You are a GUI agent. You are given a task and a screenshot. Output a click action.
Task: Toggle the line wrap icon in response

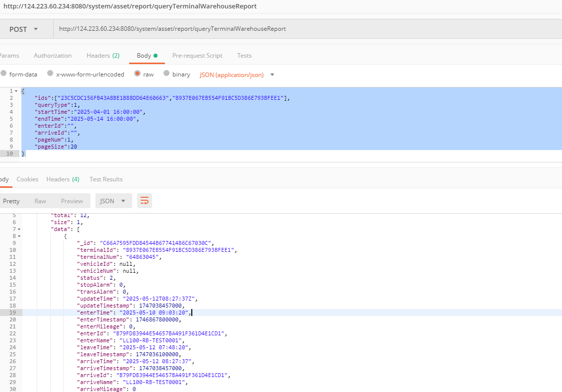145,201
